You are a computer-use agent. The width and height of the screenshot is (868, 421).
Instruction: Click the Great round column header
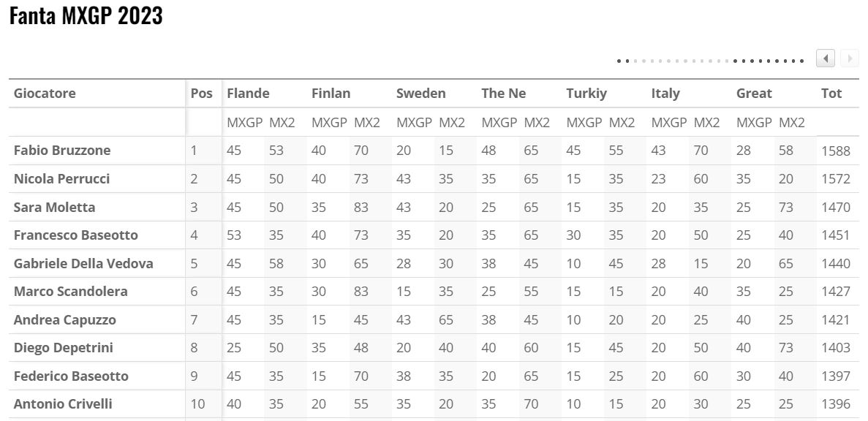[754, 94]
